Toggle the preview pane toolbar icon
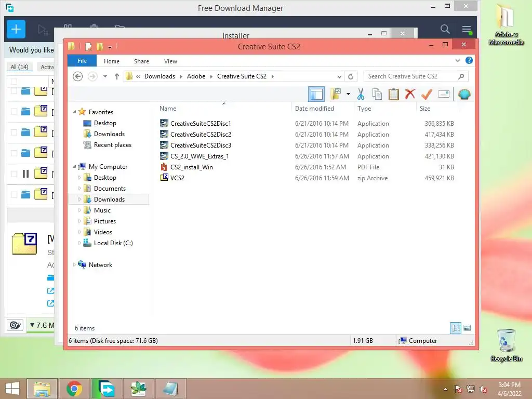532x399 pixels. pyautogui.click(x=316, y=95)
